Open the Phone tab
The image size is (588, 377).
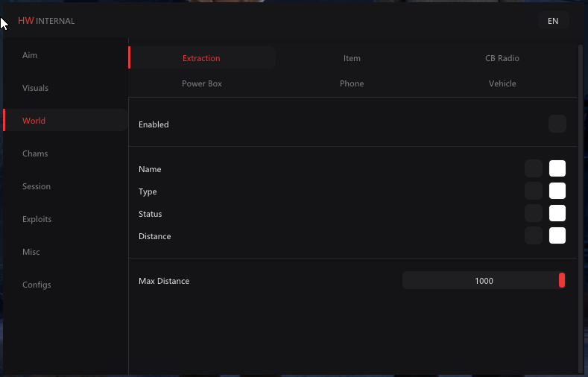(352, 83)
